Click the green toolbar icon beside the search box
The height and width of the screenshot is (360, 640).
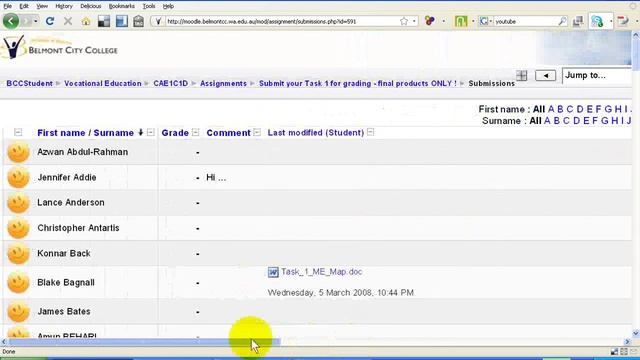pos(461,21)
